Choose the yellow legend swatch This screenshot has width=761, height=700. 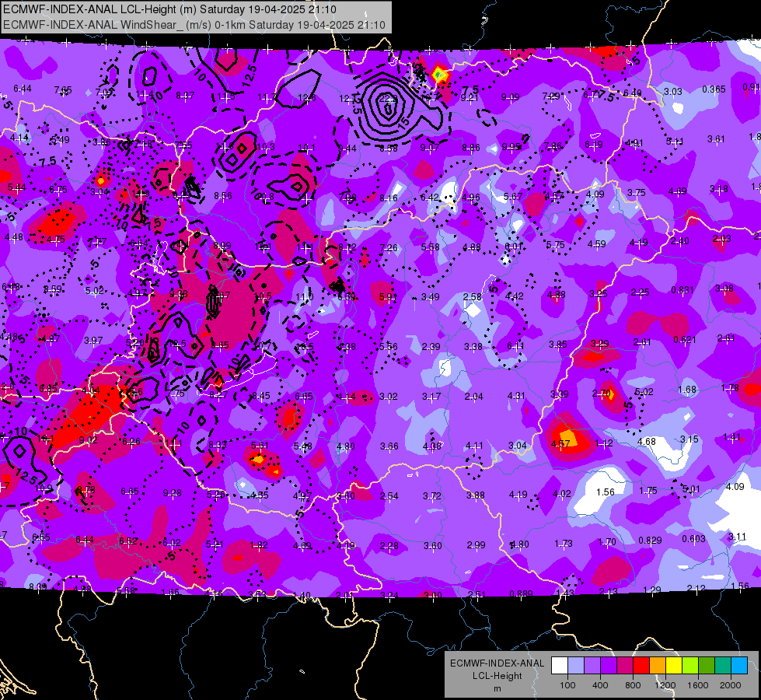pos(674,666)
